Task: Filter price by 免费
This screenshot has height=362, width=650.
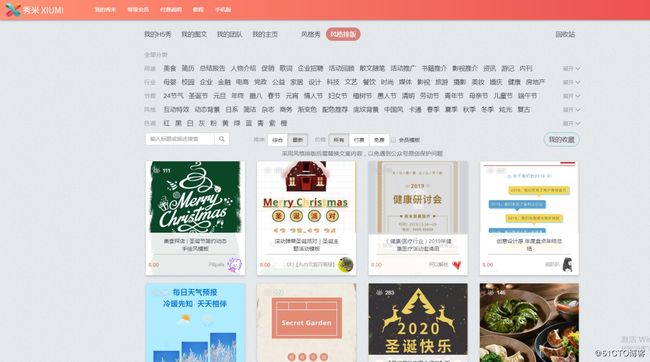Action: pos(379,140)
